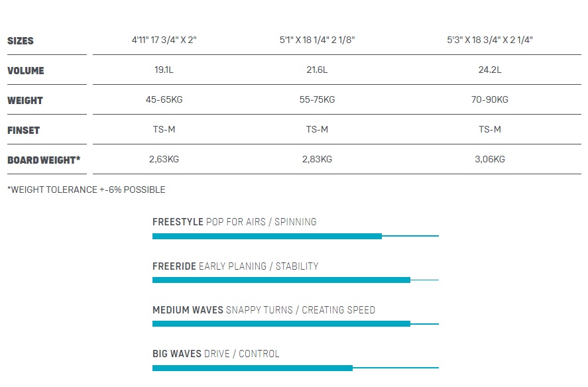Select the WEIGHT row header
Image resolution: width=588 pixels, height=387 pixels.
click(25, 101)
